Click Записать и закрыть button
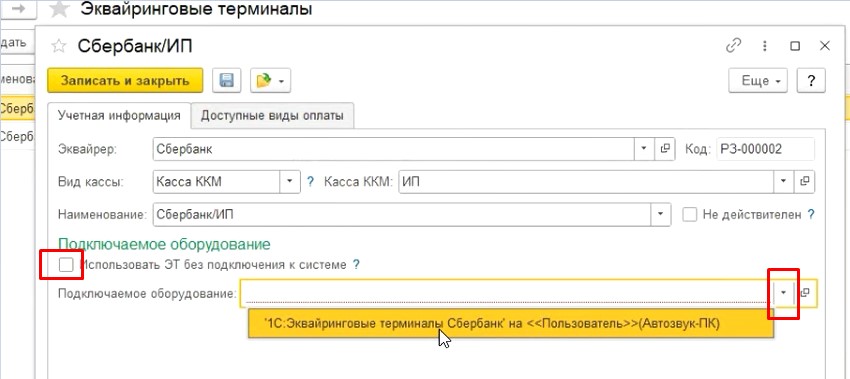Screen dimensions: 850x379 (125, 81)
